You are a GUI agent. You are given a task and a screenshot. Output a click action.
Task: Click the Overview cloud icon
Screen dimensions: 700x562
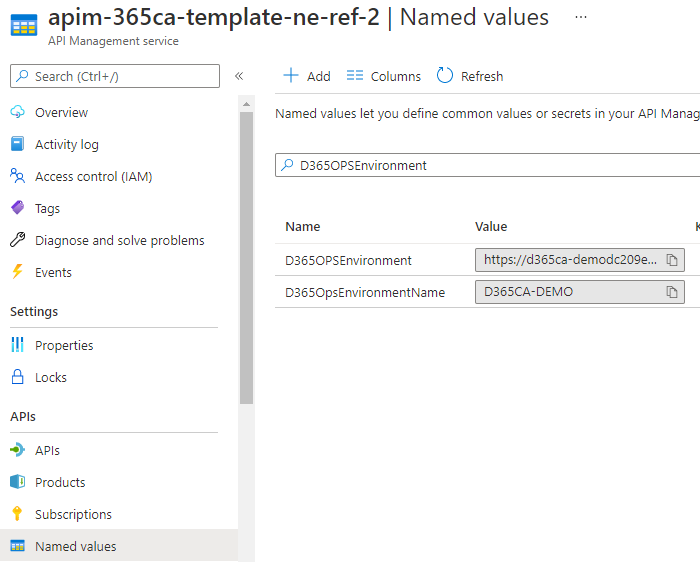[x=17, y=112]
